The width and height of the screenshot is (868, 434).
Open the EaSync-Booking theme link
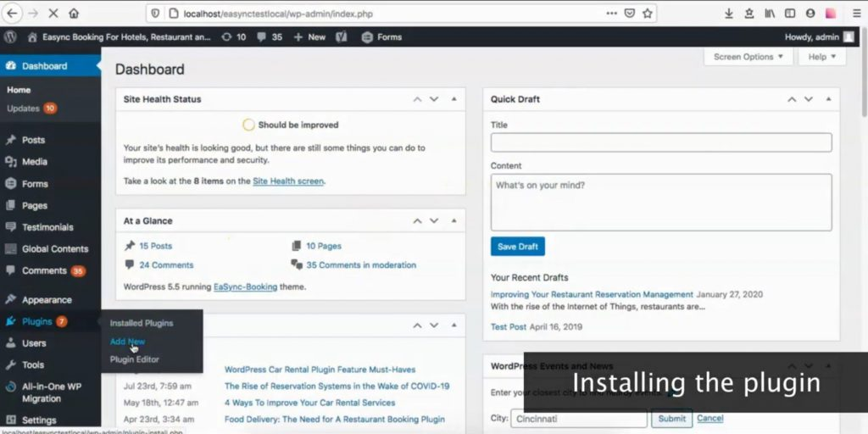245,287
